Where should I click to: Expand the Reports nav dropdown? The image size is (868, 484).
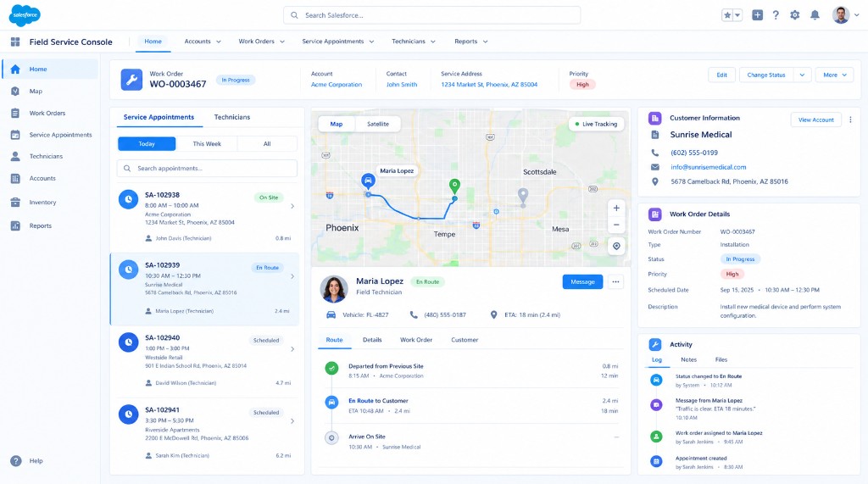click(x=486, y=42)
